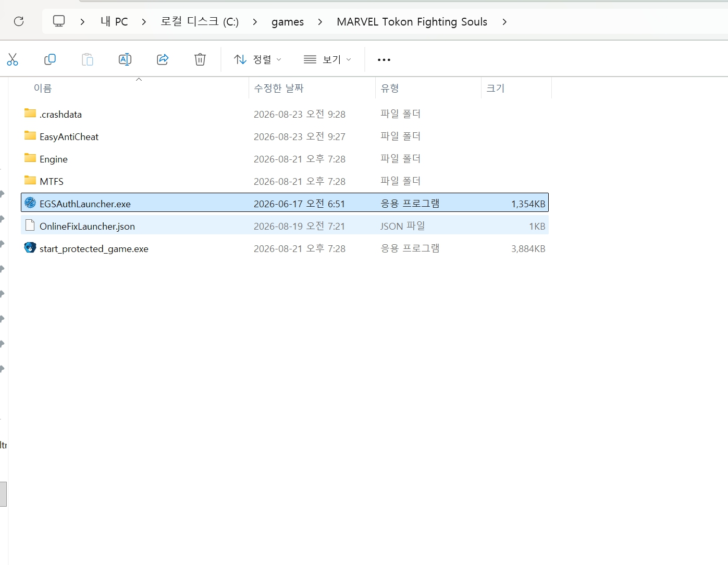
Task: Sort by 수정한 날짜 column header
Action: tap(278, 89)
